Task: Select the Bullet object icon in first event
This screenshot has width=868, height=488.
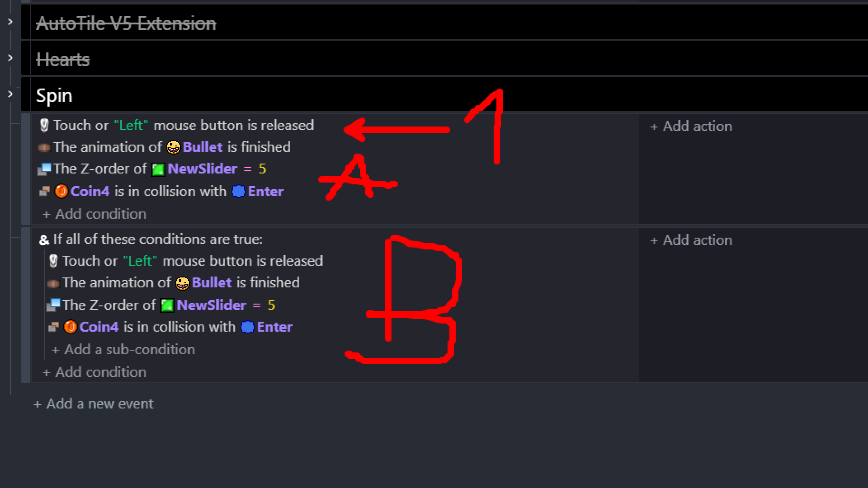Action: (x=173, y=147)
